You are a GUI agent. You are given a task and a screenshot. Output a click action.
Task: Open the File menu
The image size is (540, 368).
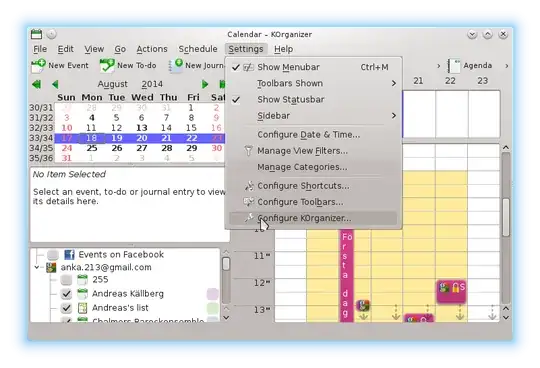tap(40, 49)
